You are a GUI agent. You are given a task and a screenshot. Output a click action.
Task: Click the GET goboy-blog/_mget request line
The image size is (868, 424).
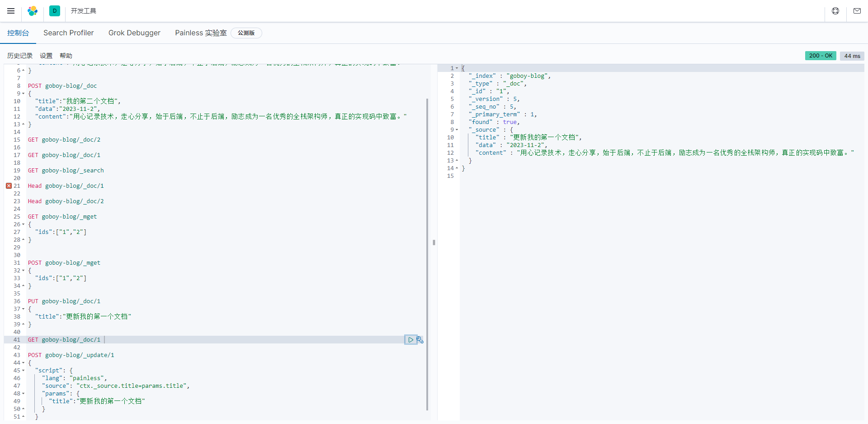tap(62, 217)
